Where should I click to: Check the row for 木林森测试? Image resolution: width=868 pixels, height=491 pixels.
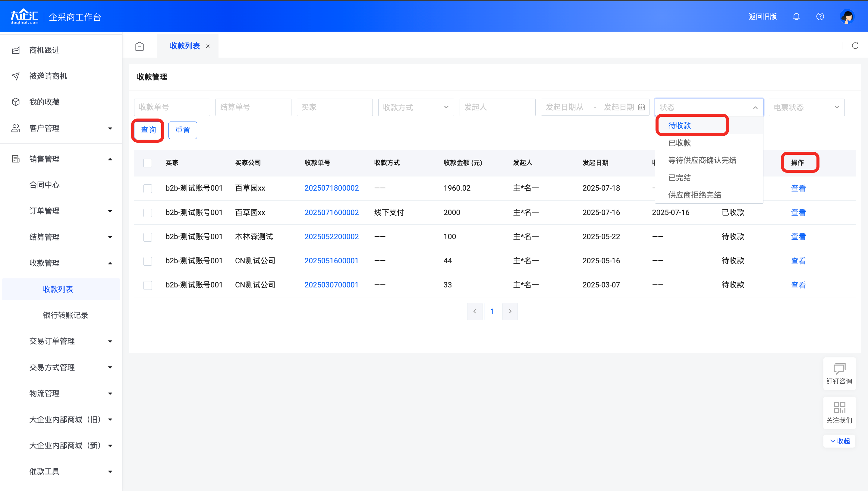tap(148, 237)
